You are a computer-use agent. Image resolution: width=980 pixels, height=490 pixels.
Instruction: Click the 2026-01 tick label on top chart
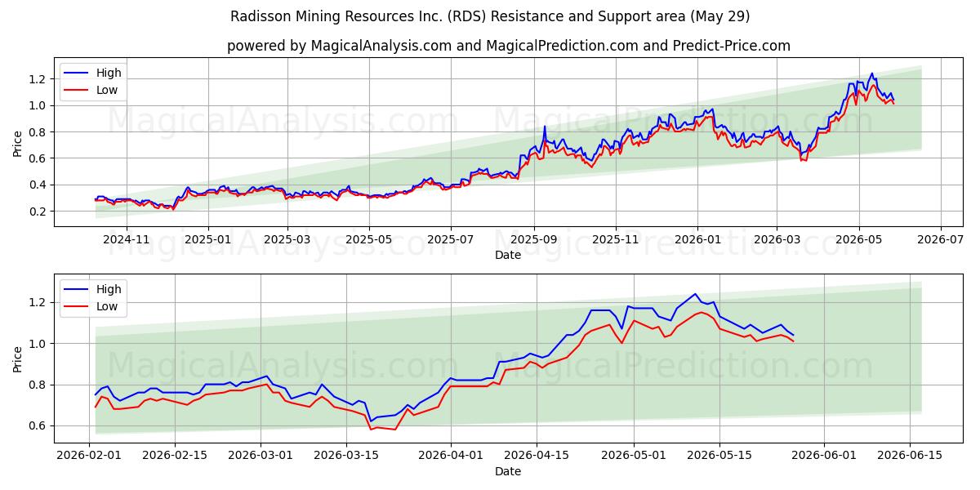coord(697,240)
